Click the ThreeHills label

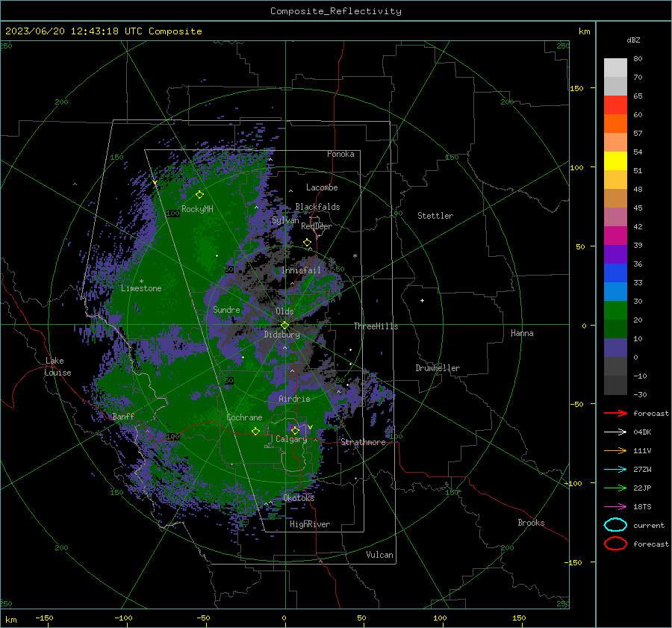[376, 326]
